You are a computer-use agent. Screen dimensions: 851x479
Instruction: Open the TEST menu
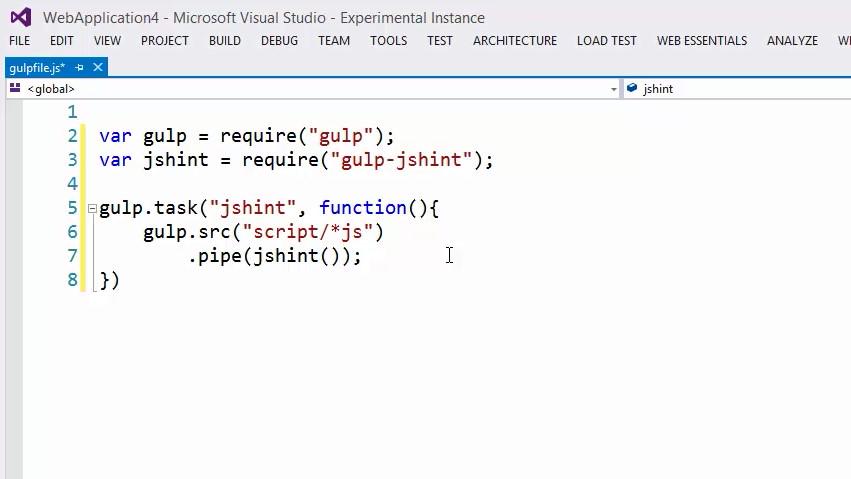[x=440, y=41]
